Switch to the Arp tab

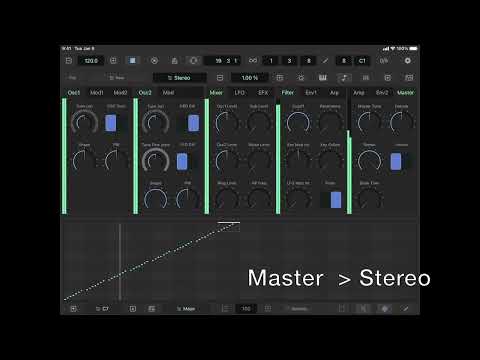[334, 93]
